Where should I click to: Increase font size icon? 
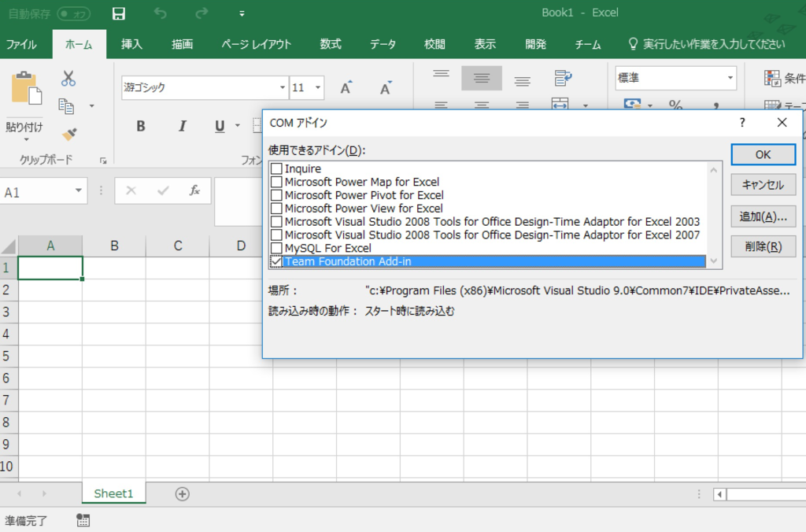tap(347, 88)
